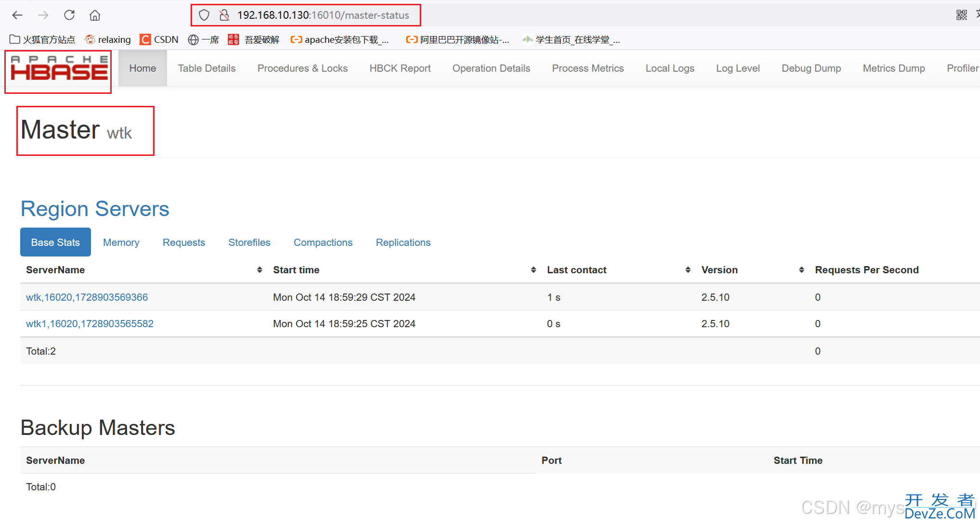Open Debug Dump page
Image resolution: width=980 pixels, height=524 pixels.
pos(811,68)
